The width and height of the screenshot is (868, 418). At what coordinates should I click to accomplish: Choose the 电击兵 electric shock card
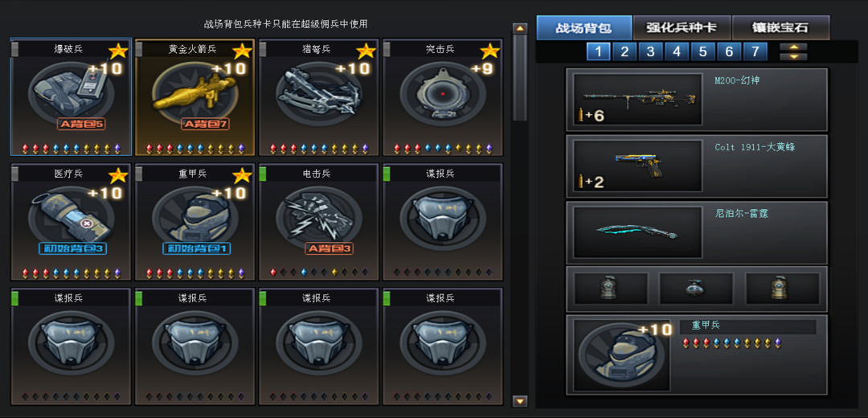319,222
